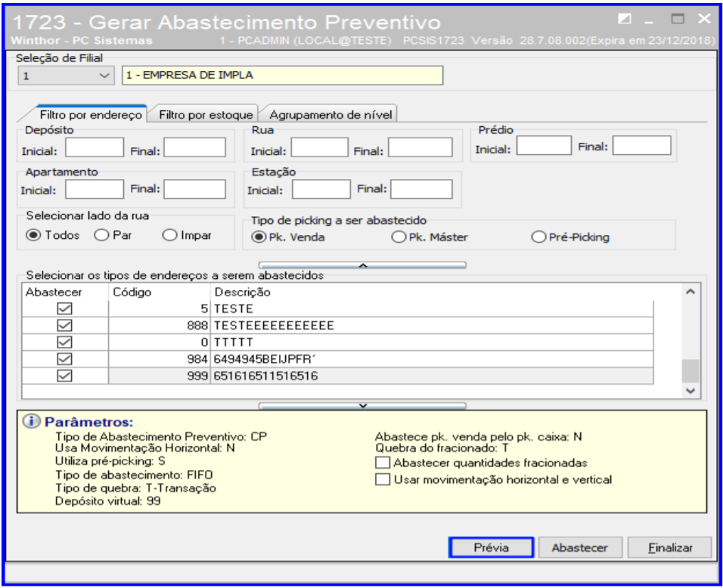Uncheck Abastecer for row 984
This screenshot has height=588, width=723.
(x=64, y=359)
